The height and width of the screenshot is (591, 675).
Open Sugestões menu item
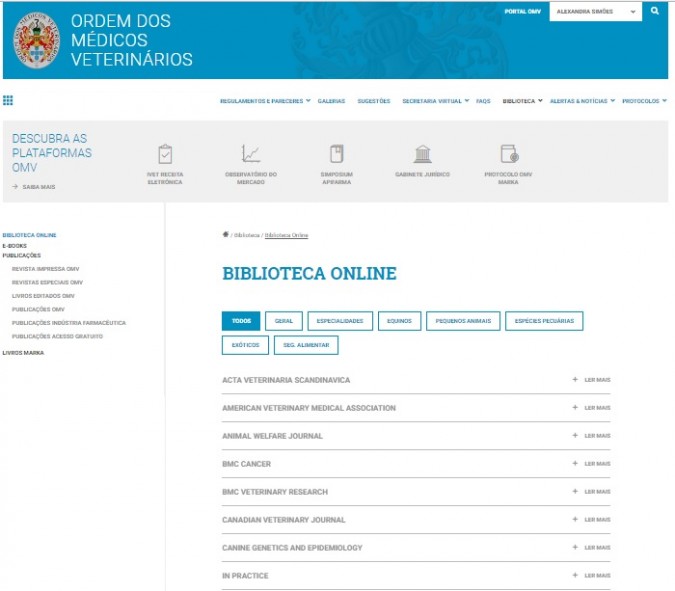[374, 101]
